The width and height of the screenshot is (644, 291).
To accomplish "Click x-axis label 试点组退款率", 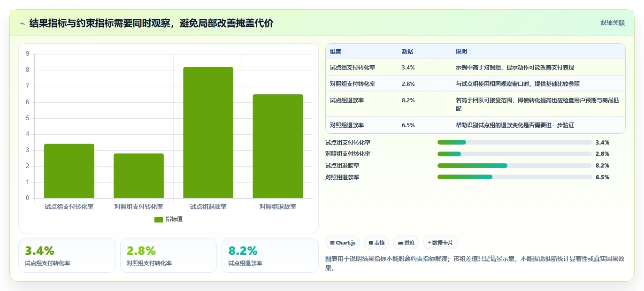I will [x=208, y=207].
